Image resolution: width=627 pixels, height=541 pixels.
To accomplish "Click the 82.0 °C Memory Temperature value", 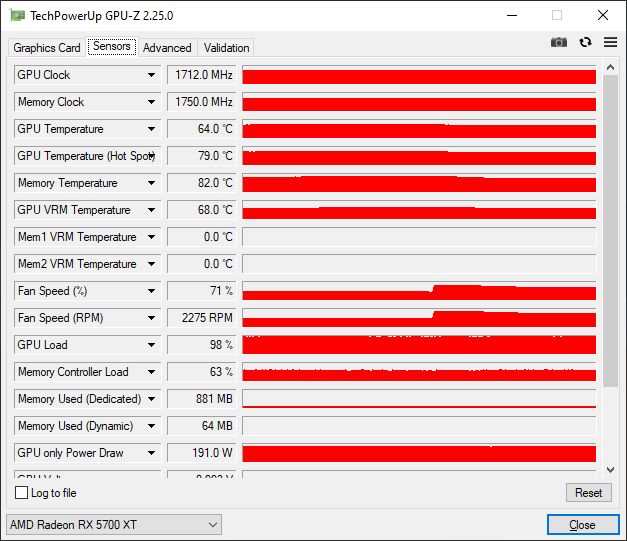I will click(202, 183).
